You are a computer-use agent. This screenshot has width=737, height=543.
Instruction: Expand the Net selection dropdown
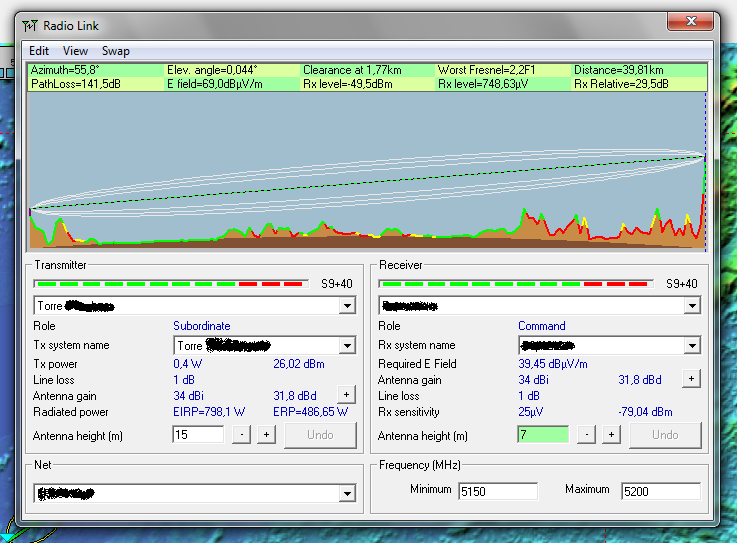click(347, 494)
